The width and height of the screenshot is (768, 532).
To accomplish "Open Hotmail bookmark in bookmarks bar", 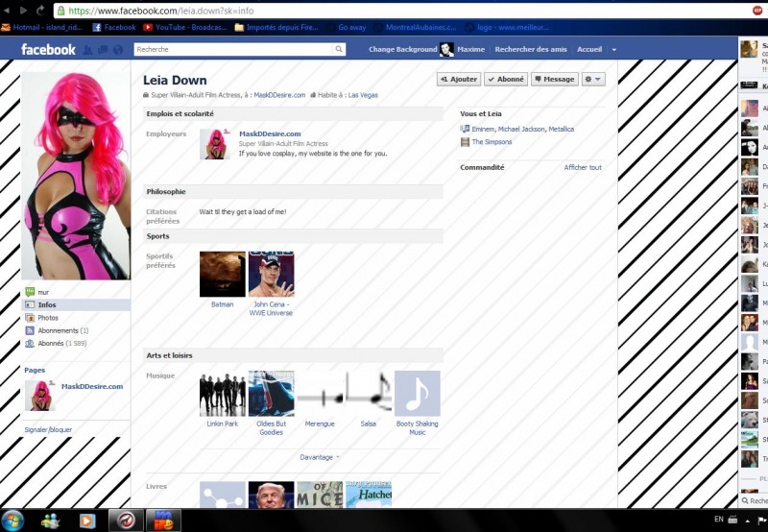I will coord(41,28).
